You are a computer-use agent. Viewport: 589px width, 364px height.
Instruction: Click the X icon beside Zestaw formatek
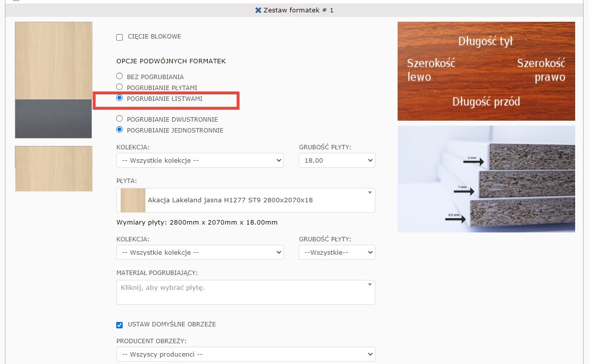[258, 10]
